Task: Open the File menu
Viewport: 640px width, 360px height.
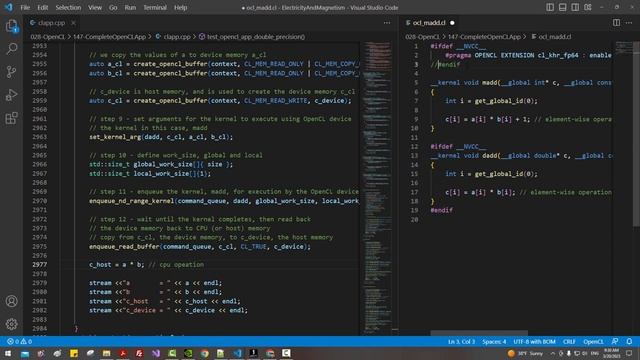Action: [25, 7]
